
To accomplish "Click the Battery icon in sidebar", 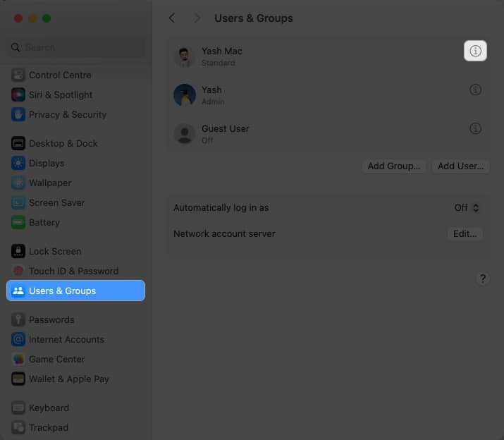I will tap(18, 222).
